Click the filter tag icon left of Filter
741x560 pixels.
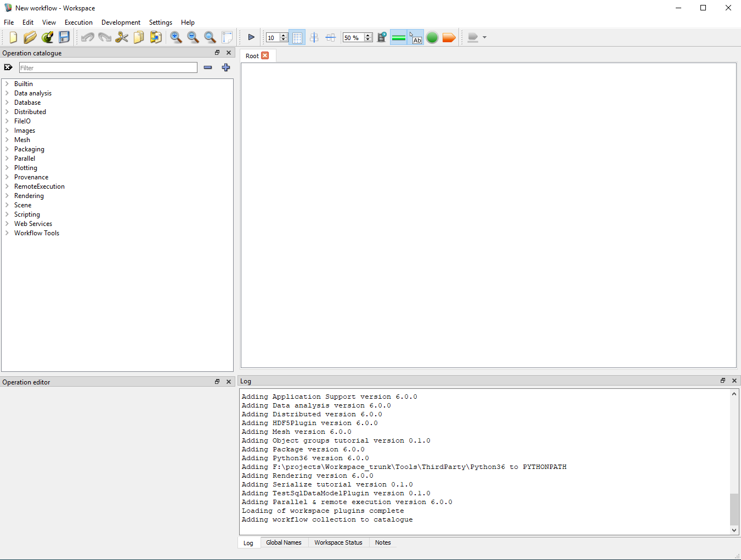coord(8,67)
